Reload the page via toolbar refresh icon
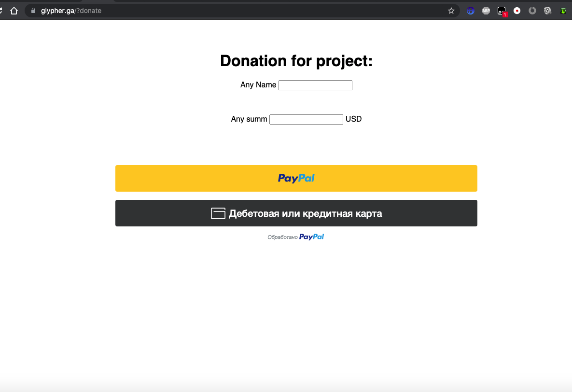Screen dimensions: 572x392 tap(1, 11)
